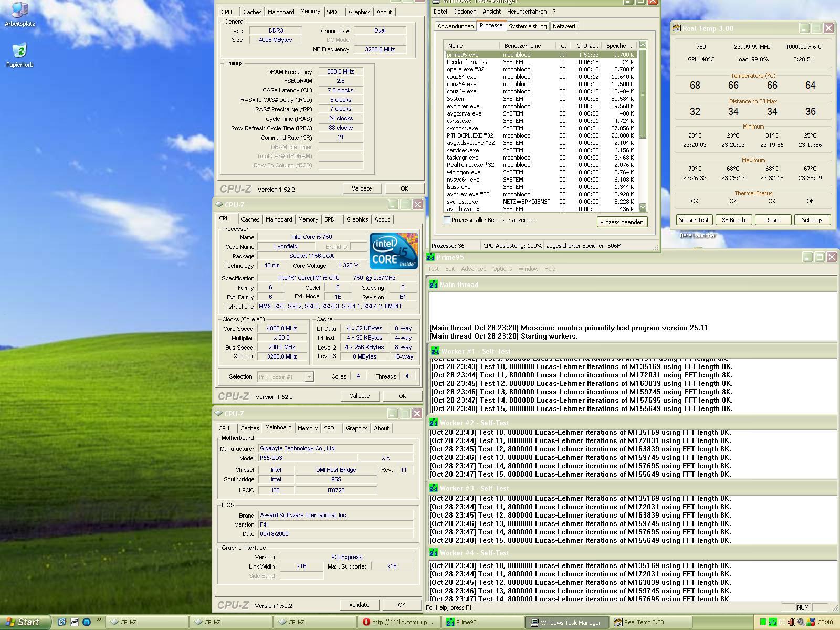Open the Options menu in Prime95
This screenshot has height=630, width=840.
pyautogui.click(x=502, y=269)
